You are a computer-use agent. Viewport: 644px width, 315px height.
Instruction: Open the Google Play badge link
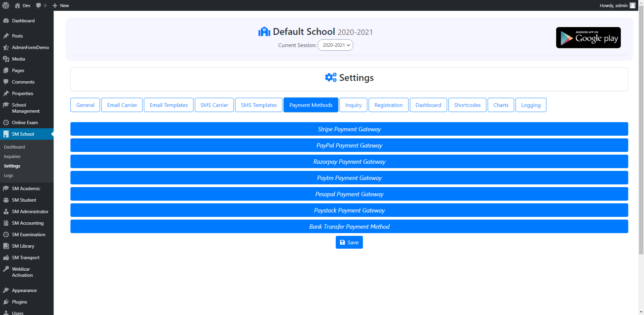(588, 38)
